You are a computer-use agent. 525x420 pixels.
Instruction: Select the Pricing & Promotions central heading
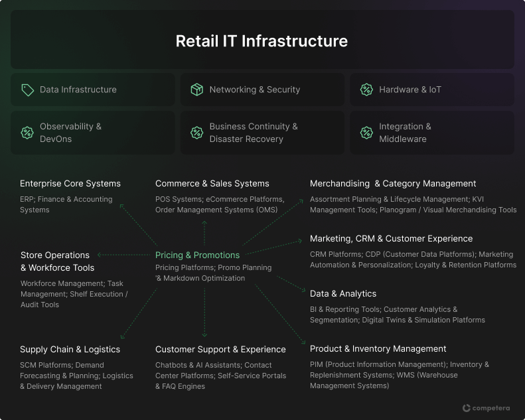pos(197,255)
